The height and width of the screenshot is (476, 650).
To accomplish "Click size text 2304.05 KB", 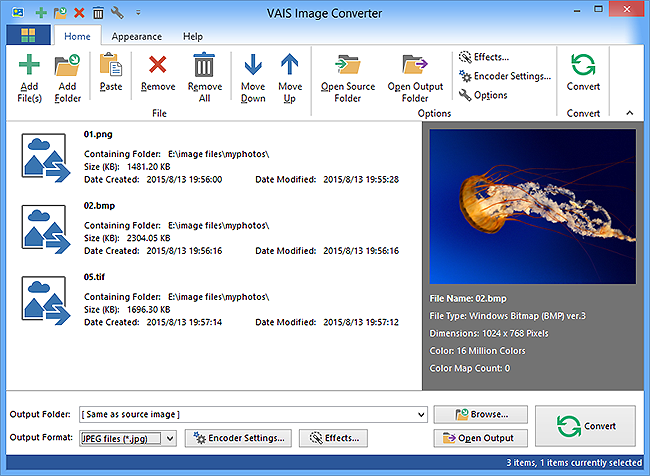I will (148, 238).
